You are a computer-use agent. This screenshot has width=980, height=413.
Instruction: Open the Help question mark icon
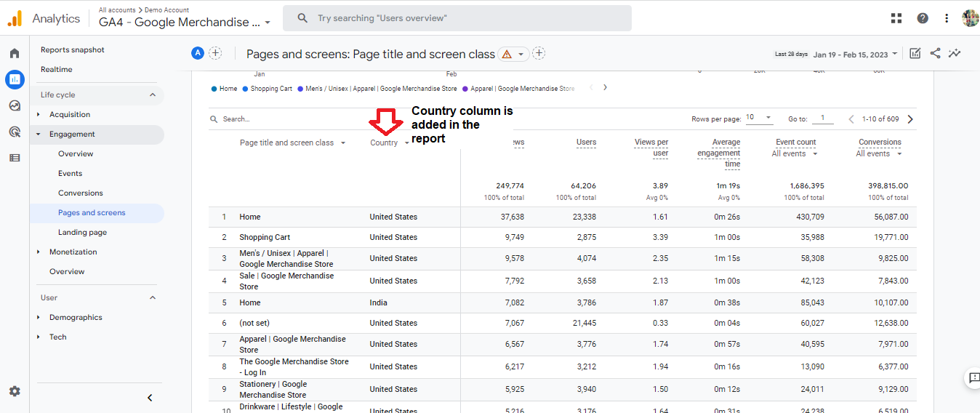coord(922,18)
